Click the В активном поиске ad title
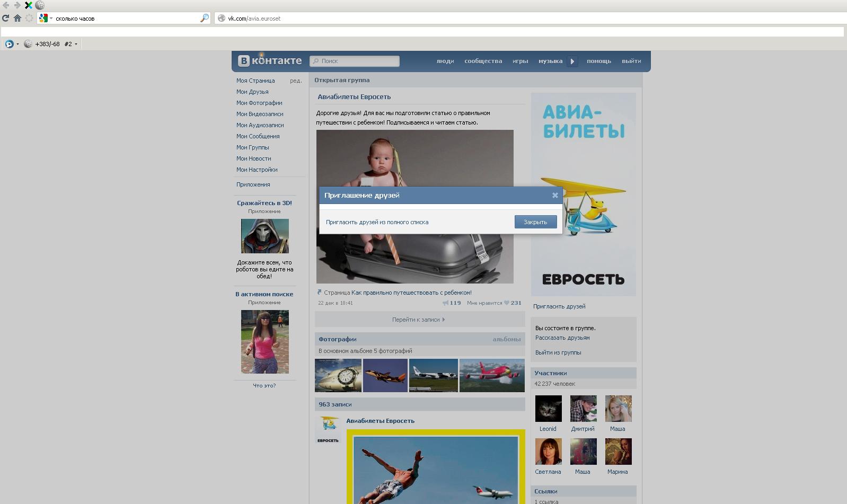The width and height of the screenshot is (847, 504). (264, 294)
